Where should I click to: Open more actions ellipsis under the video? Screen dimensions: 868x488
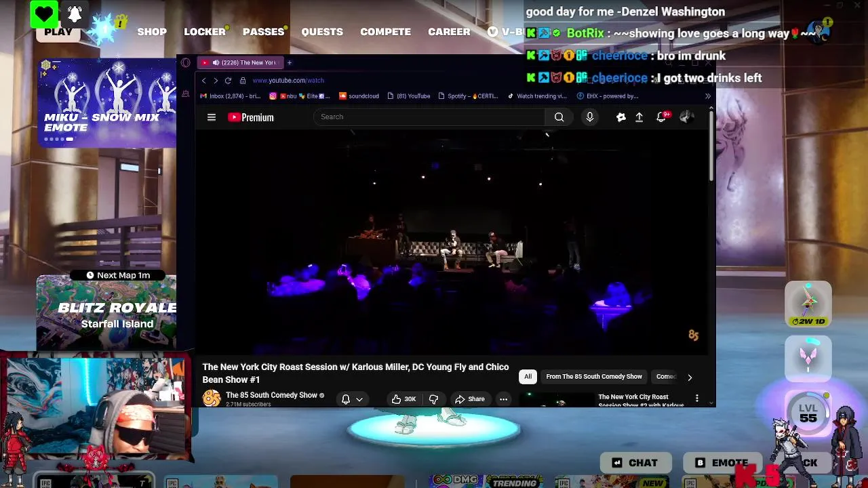(503, 399)
